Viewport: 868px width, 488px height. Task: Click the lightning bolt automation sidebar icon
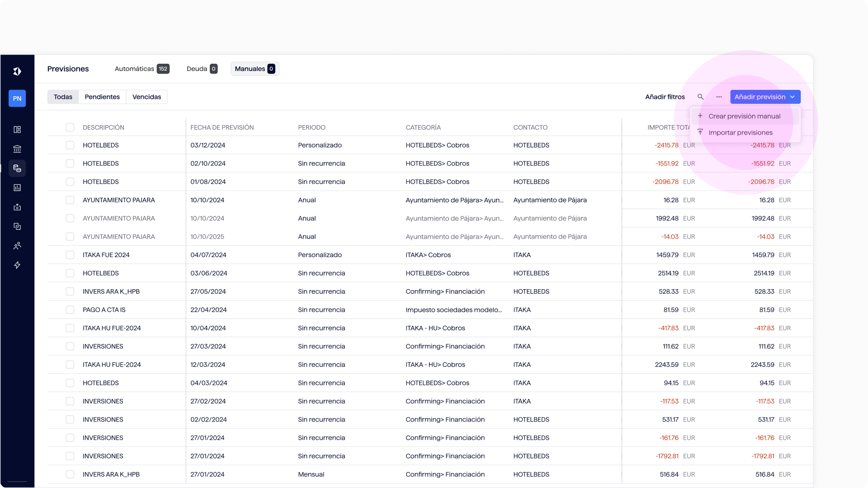tap(17, 265)
